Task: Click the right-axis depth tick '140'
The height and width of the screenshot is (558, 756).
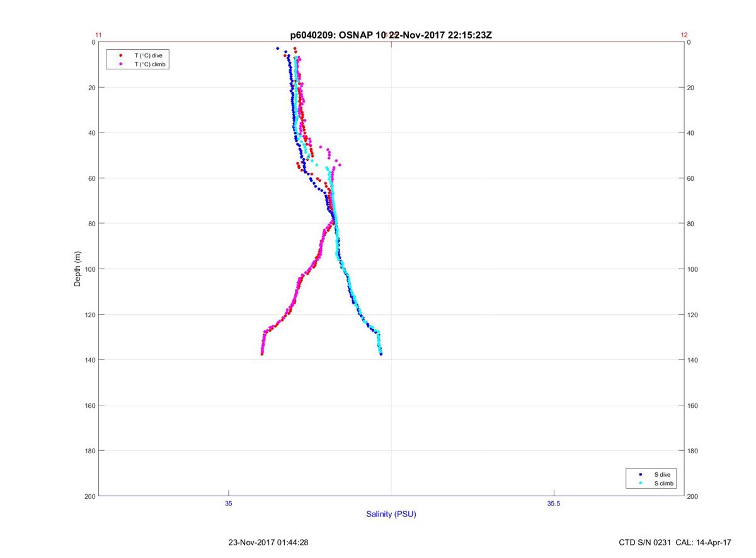Action: 693,360
